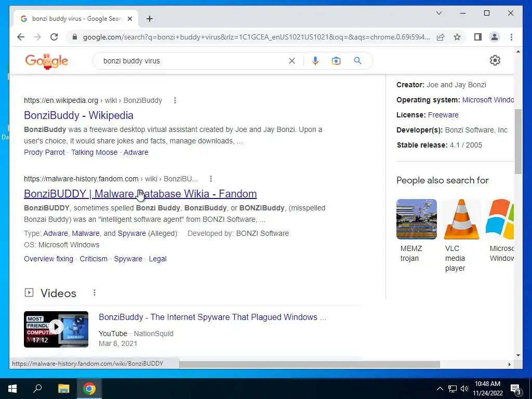The height and width of the screenshot is (399, 532).
Task: Go back to the previous page
Action: coord(21,37)
